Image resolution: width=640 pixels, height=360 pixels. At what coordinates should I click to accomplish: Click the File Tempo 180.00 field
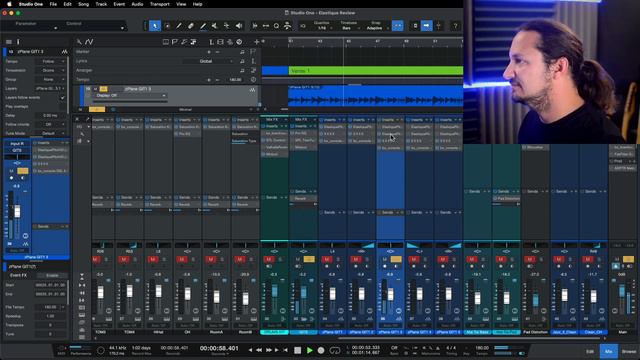(x=50, y=307)
